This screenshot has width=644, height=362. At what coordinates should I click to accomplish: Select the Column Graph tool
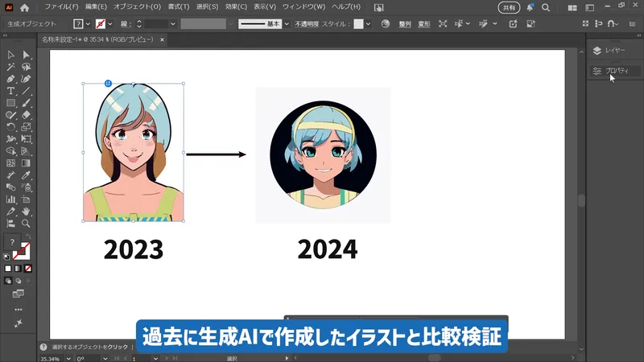point(11,200)
